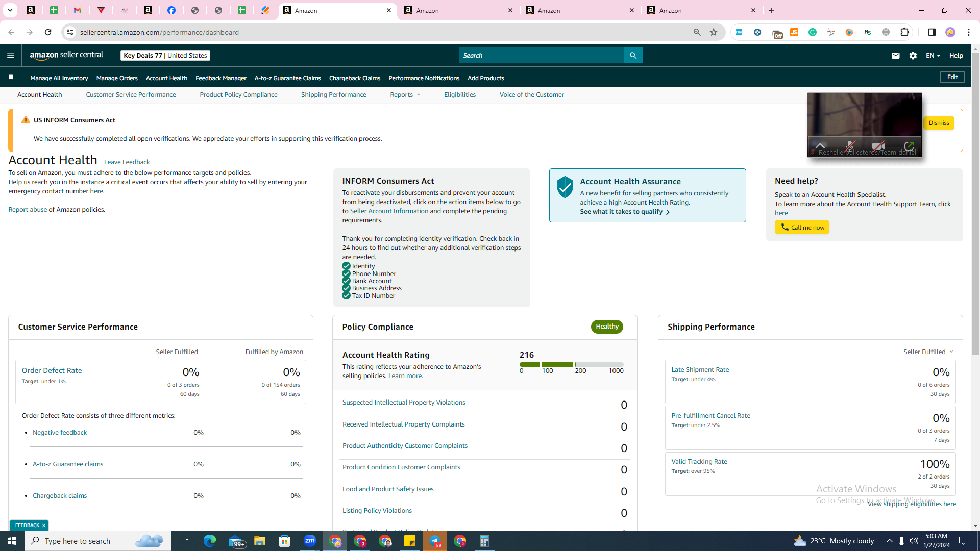Open the Windows Start menu

[x=12, y=541]
